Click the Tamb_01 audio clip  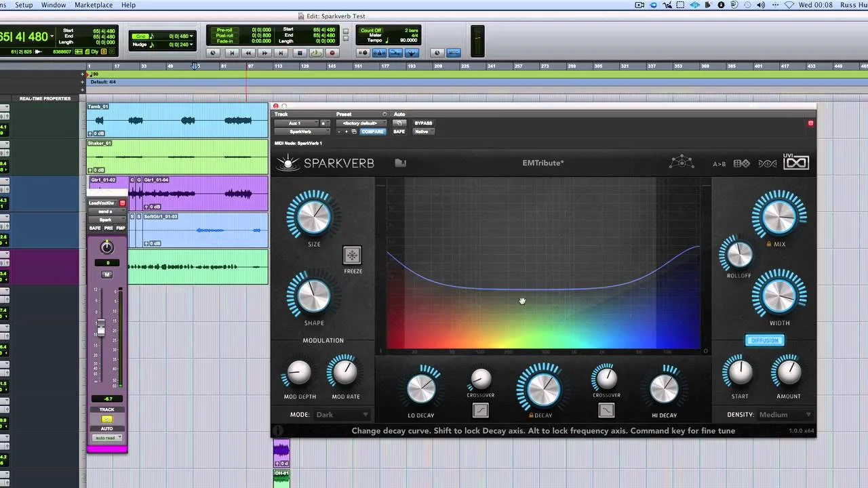point(178,120)
